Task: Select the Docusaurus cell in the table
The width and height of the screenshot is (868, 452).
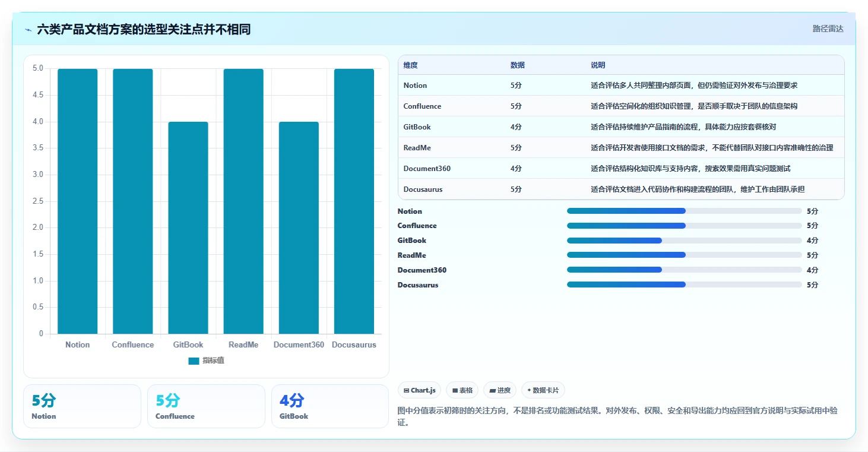Action: pos(423,189)
